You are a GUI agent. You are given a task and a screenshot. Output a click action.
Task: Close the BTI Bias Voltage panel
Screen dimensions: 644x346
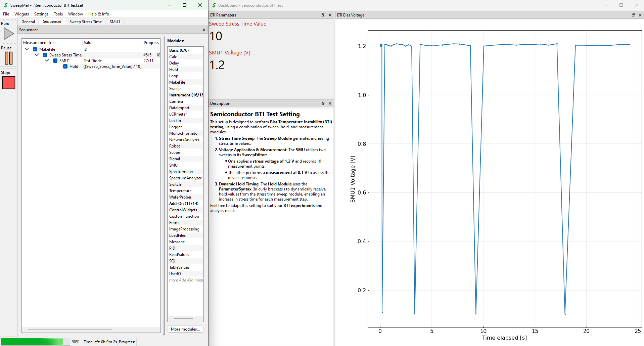click(640, 15)
